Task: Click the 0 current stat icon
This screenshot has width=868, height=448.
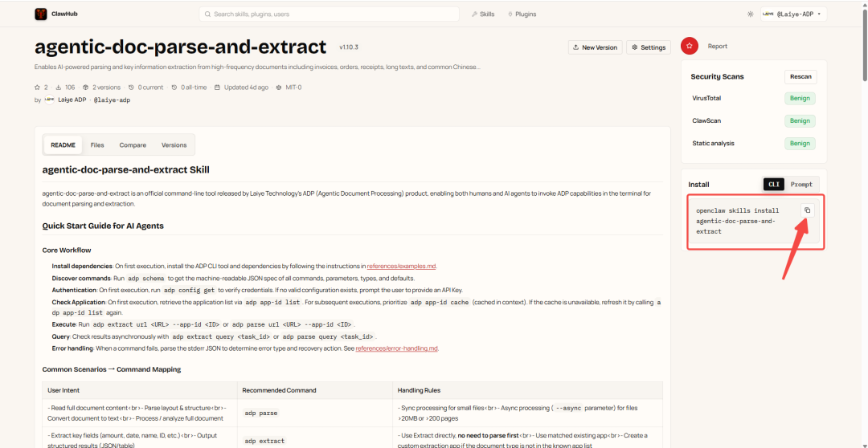Action: pos(131,88)
